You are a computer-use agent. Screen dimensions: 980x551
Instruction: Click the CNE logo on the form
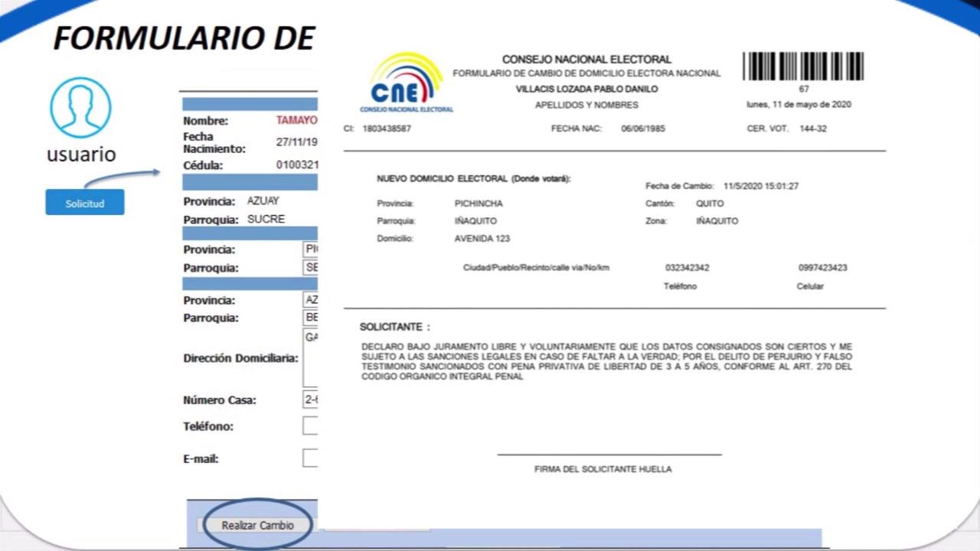(407, 83)
